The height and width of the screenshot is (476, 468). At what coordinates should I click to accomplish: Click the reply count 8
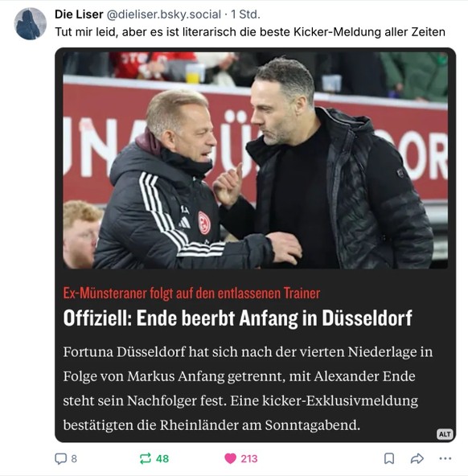pos(74,458)
